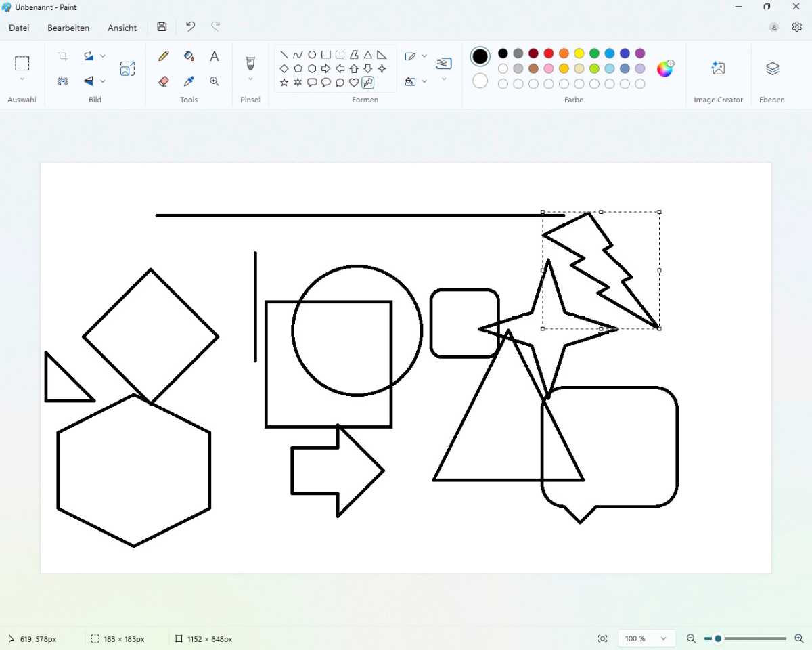Open the zoom percentage dropdown
Viewport: 812px width, 650px height.
[x=663, y=638]
